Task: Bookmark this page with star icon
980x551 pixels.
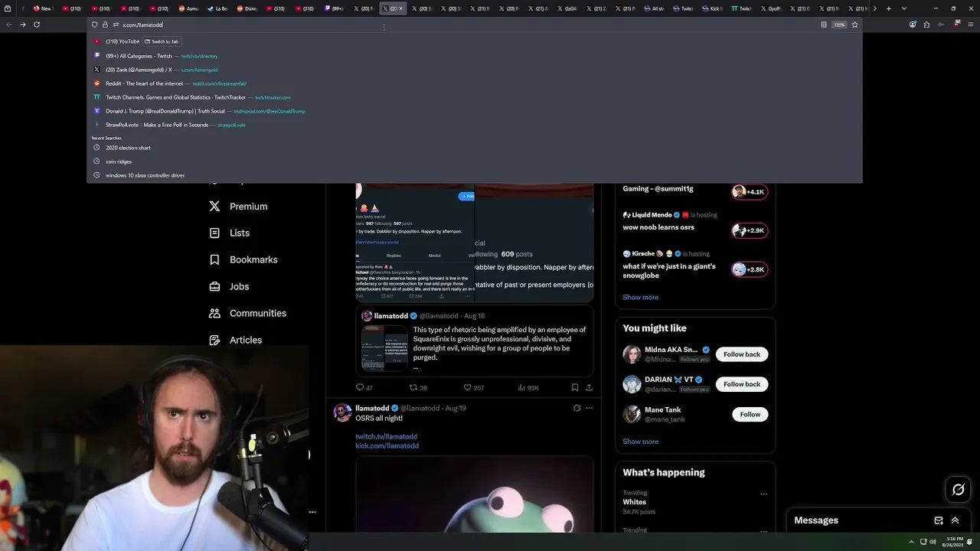Action: (x=854, y=24)
